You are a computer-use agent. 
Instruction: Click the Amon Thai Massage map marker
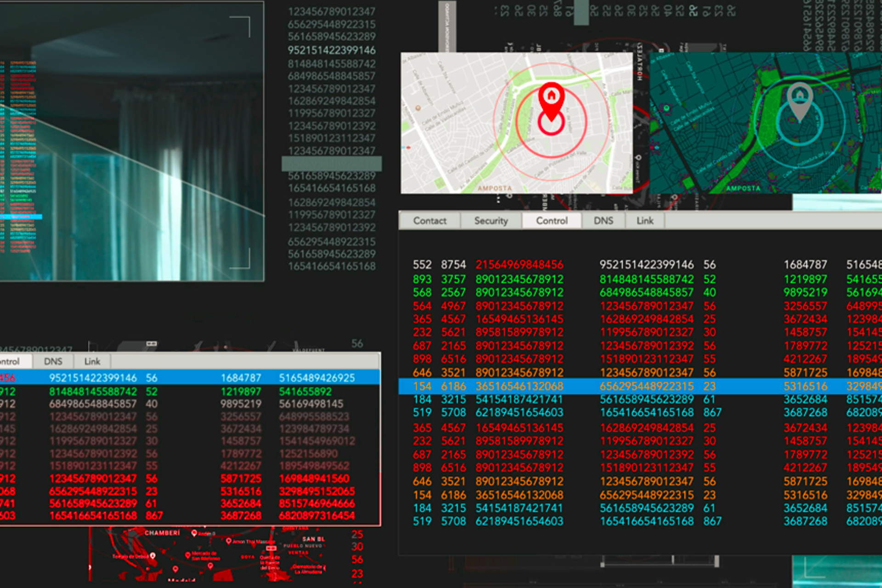click(229, 541)
